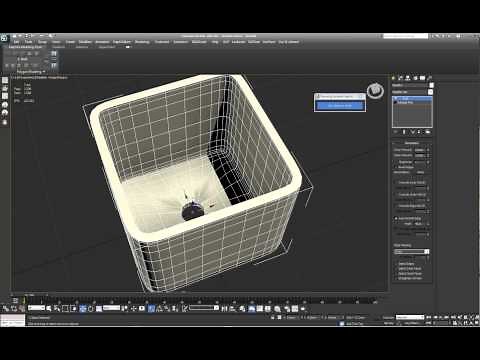
Task: Toggle Pin Stack under modifier stack
Action: pyautogui.click(x=396, y=132)
